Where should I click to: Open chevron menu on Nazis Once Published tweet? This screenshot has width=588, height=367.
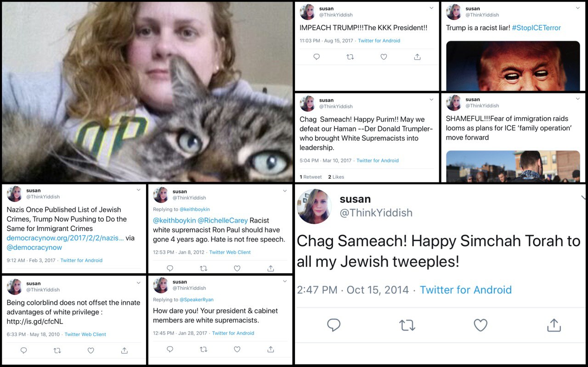tap(138, 190)
